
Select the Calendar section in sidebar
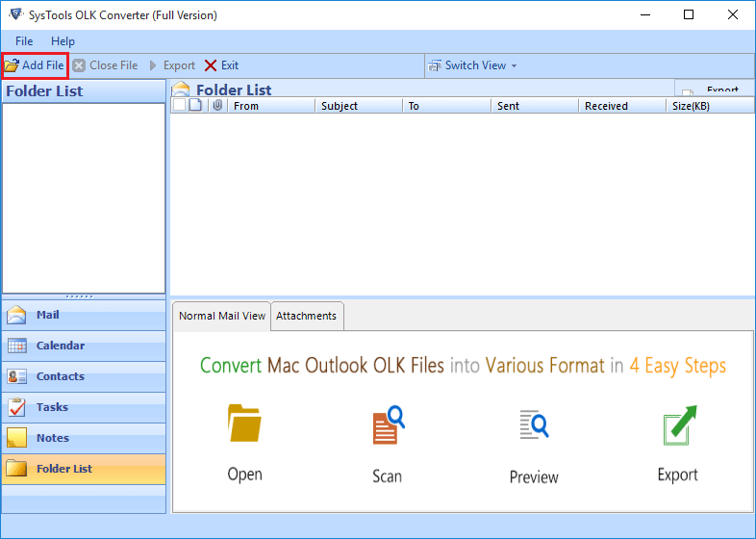pos(84,346)
